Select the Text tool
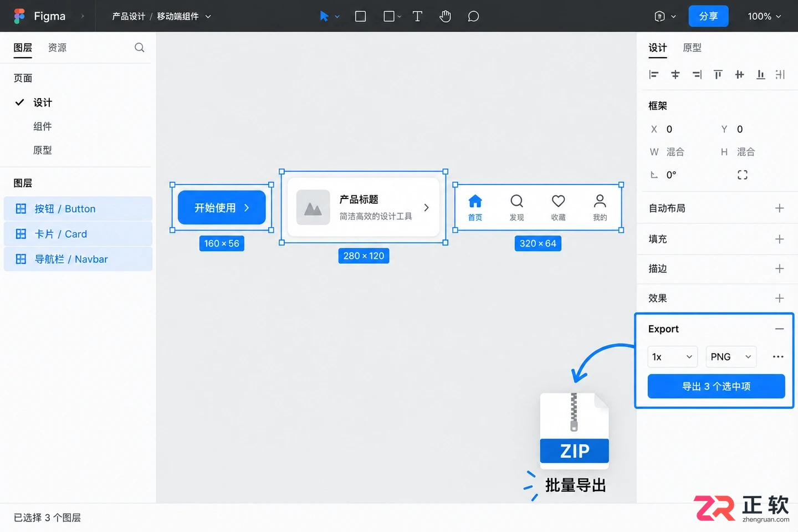Image resolution: width=798 pixels, height=532 pixels. point(417,16)
